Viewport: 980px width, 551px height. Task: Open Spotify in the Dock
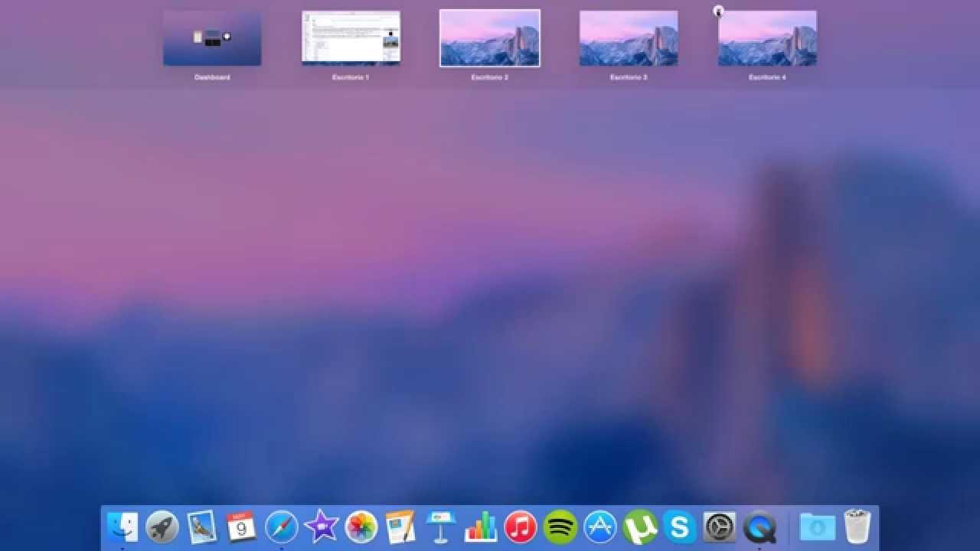coord(560,527)
